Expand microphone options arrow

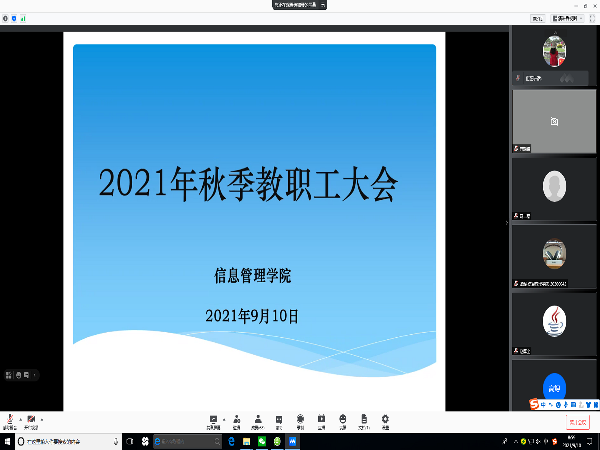(x=18, y=417)
